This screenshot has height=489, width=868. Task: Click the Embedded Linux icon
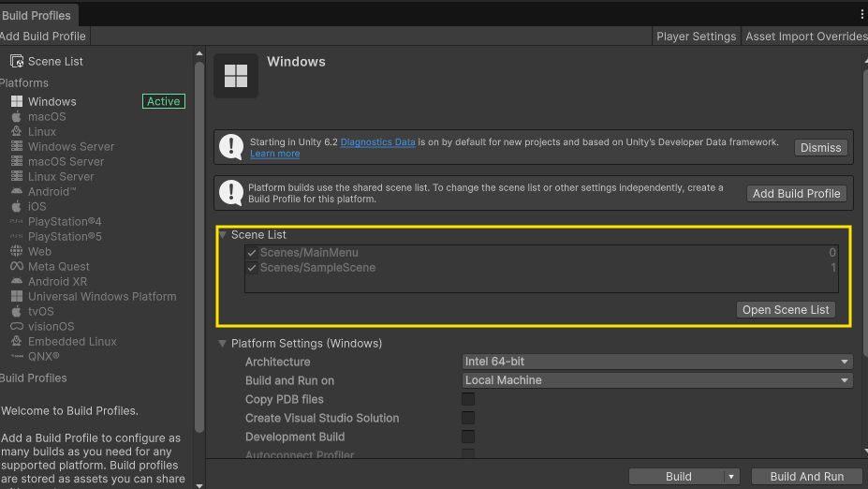(17, 341)
